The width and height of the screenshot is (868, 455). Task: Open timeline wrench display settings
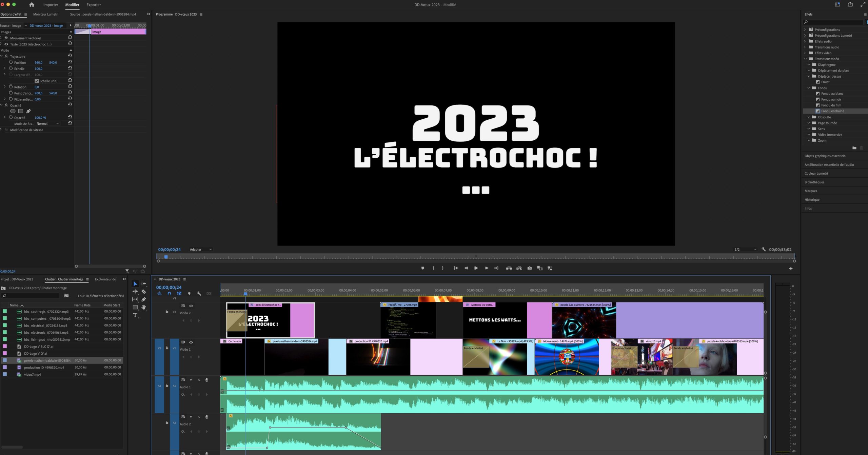tap(199, 294)
